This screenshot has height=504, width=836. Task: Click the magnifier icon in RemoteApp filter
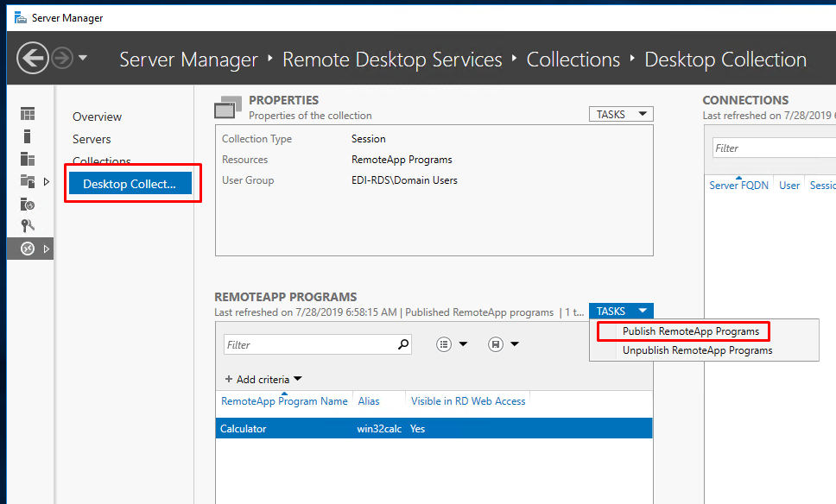[x=403, y=344]
